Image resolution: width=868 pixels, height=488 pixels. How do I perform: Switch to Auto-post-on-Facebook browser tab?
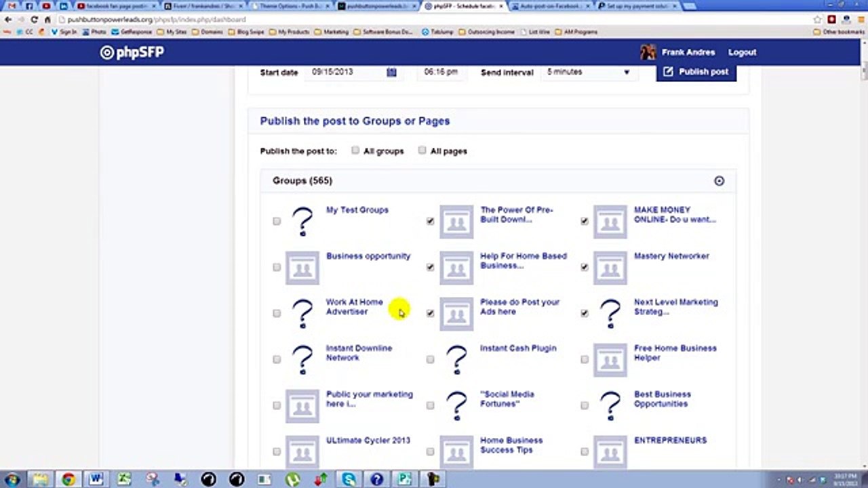551,6
